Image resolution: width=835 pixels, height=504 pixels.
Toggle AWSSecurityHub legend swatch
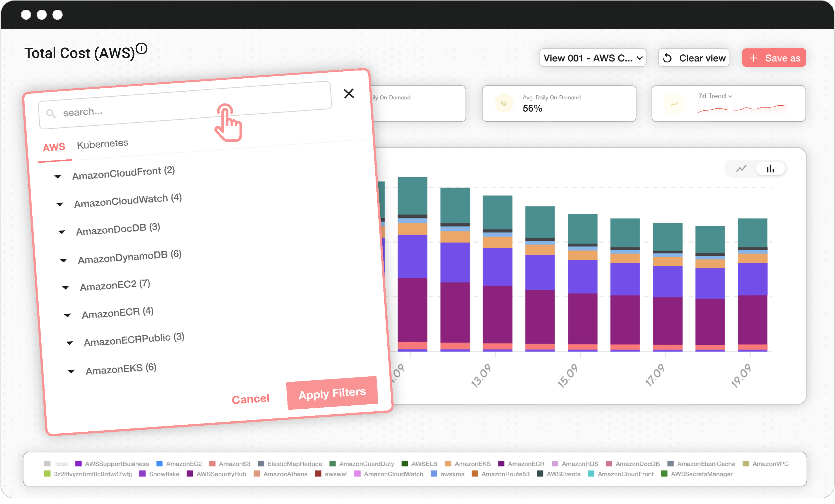click(190, 474)
